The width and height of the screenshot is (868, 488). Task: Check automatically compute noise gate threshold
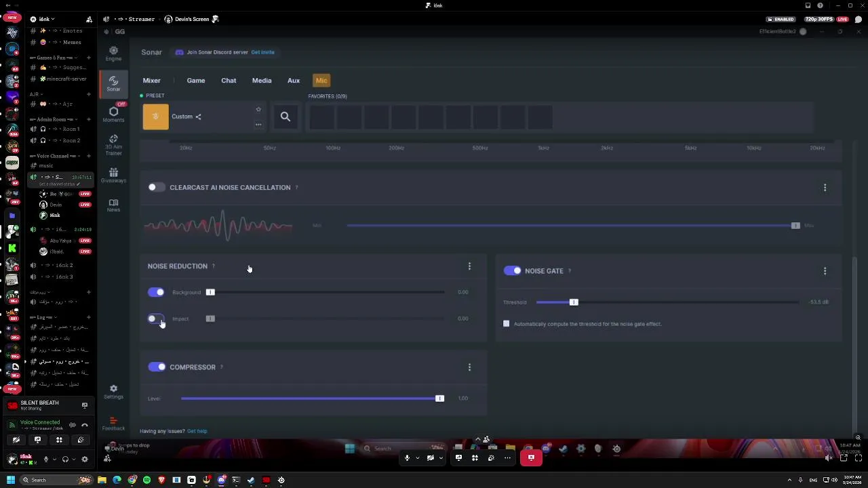pyautogui.click(x=506, y=324)
